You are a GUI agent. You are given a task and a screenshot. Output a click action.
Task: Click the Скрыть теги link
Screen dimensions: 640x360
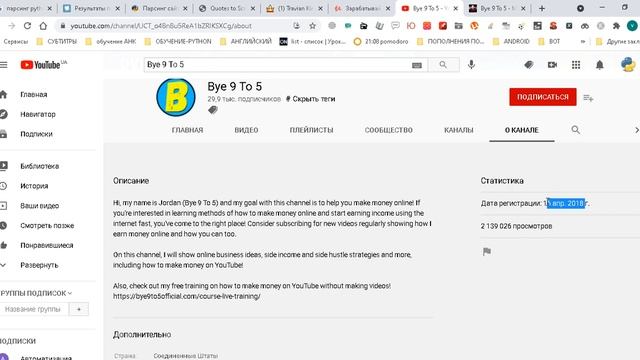tap(313, 99)
